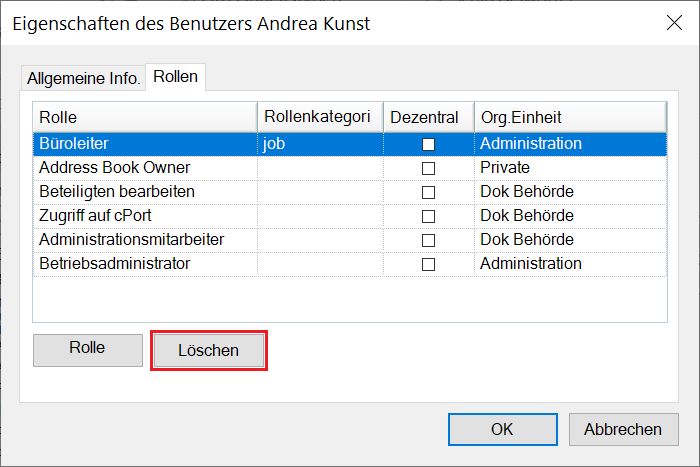Tick Dezentral checkbox for Zugriff auf cPort
The image size is (700, 467).
coord(428,216)
